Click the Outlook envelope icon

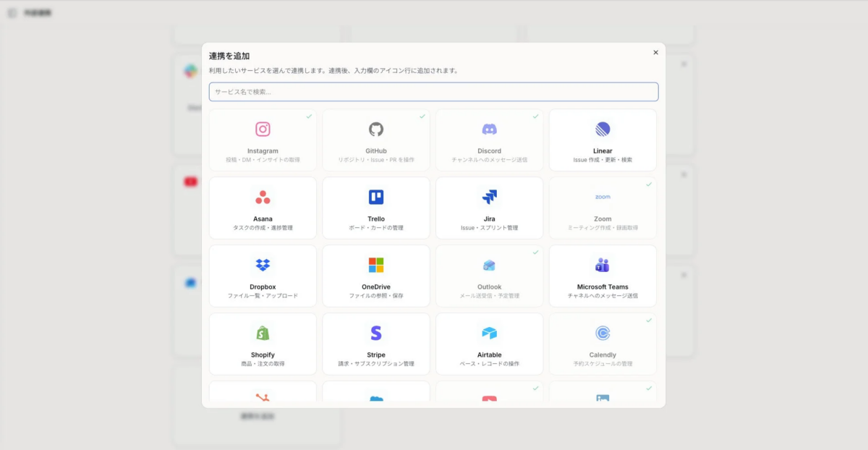click(490, 266)
